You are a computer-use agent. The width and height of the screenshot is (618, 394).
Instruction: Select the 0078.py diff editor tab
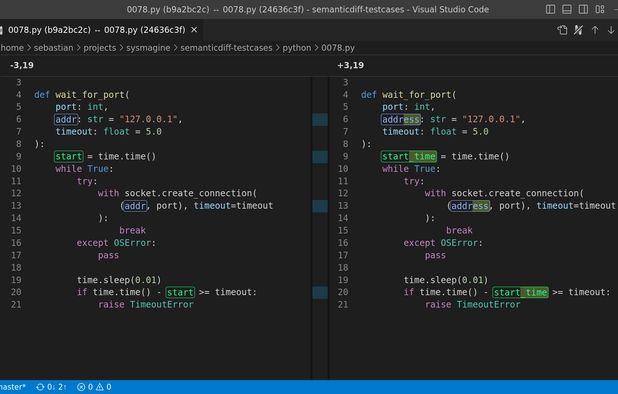coord(97,30)
